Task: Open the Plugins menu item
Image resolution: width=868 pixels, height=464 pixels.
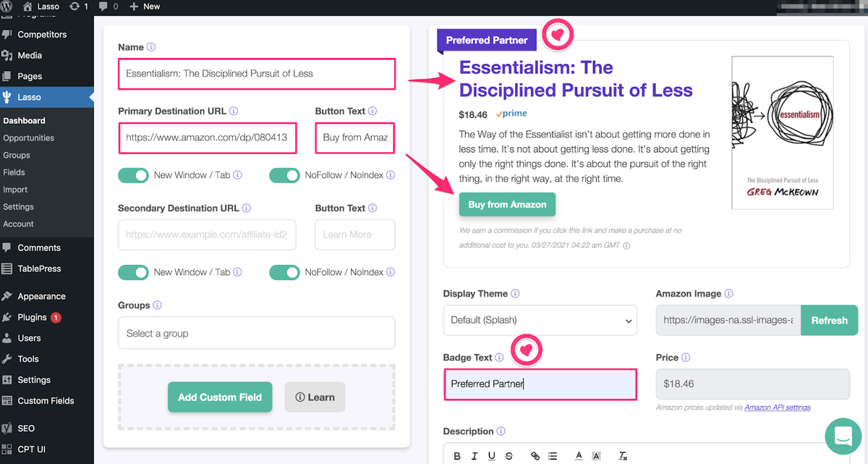Action: [33, 317]
